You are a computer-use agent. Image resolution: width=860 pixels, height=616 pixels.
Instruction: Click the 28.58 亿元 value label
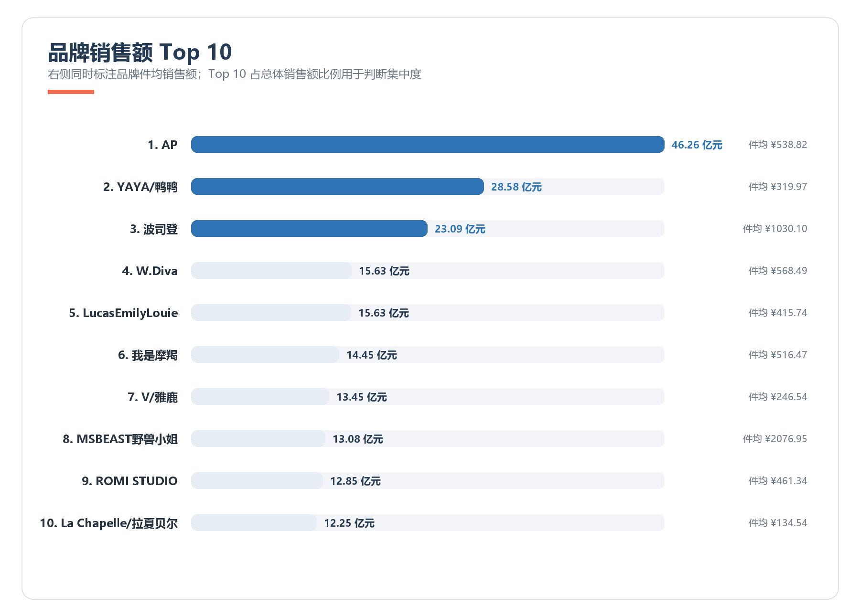[x=516, y=187]
